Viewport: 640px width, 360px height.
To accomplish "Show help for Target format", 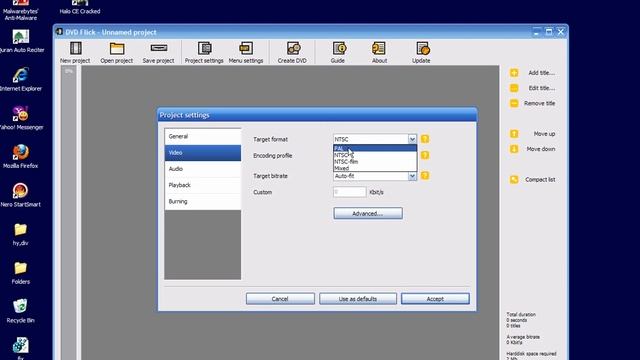I will [x=425, y=139].
